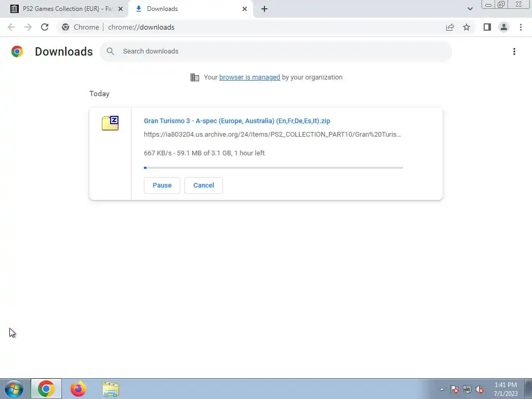Click the Today date heading
The image size is (532, 399).
pos(99,94)
